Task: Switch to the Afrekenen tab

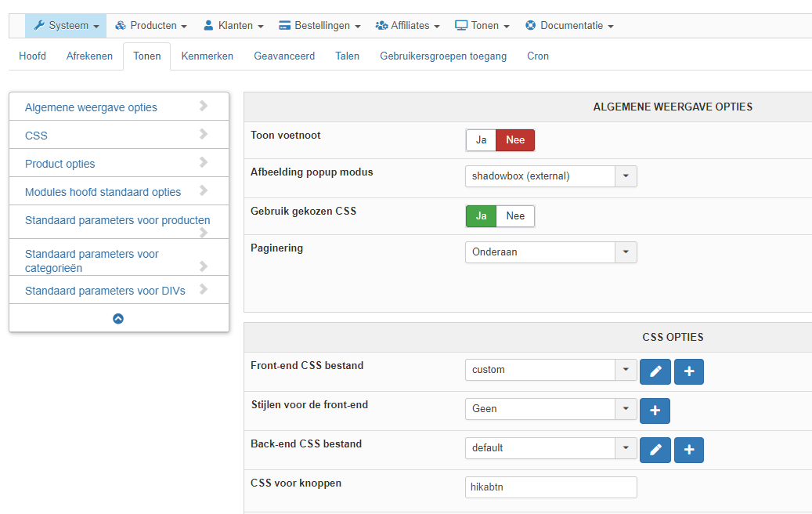Action: (89, 56)
